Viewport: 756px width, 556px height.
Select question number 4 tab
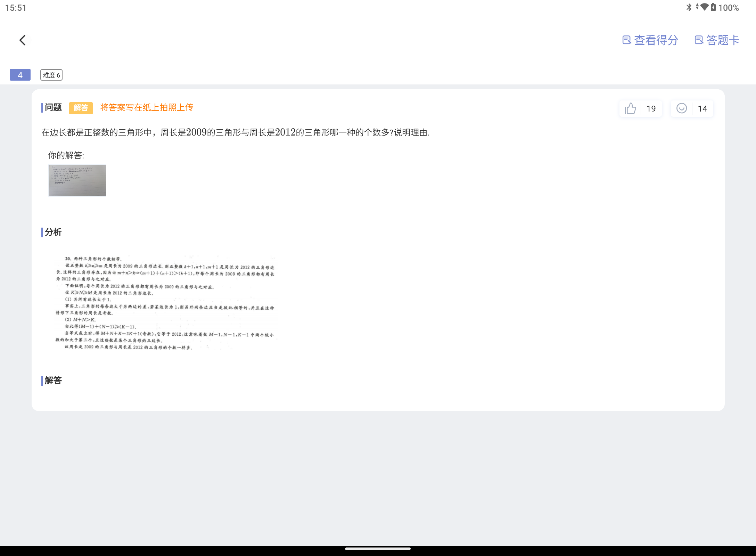[x=20, y=75]
